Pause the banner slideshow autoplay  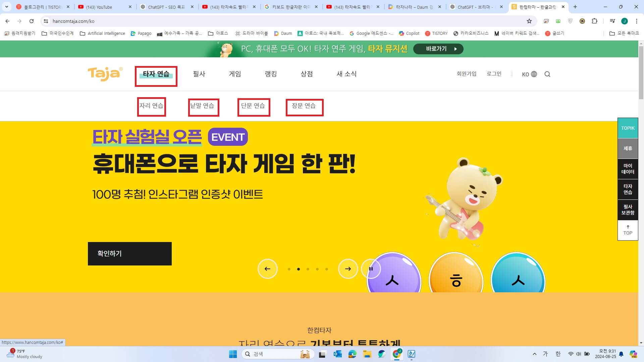371,269
